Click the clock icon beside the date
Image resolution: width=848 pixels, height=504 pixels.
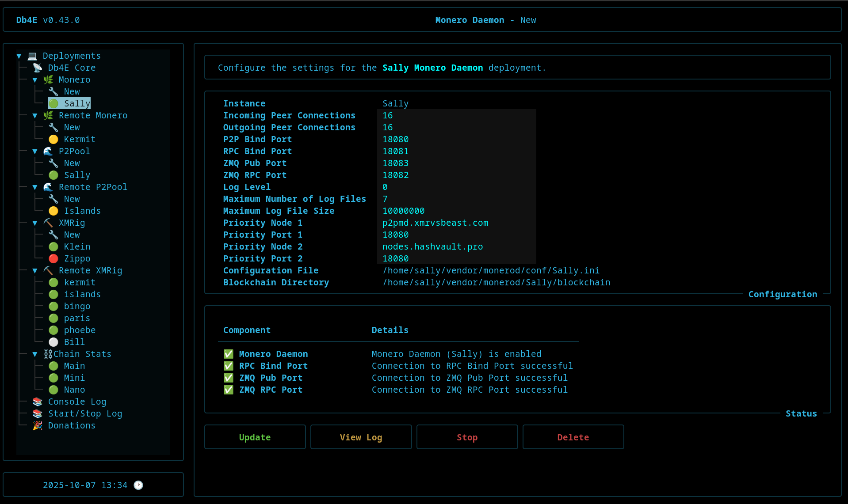[138, 485]
